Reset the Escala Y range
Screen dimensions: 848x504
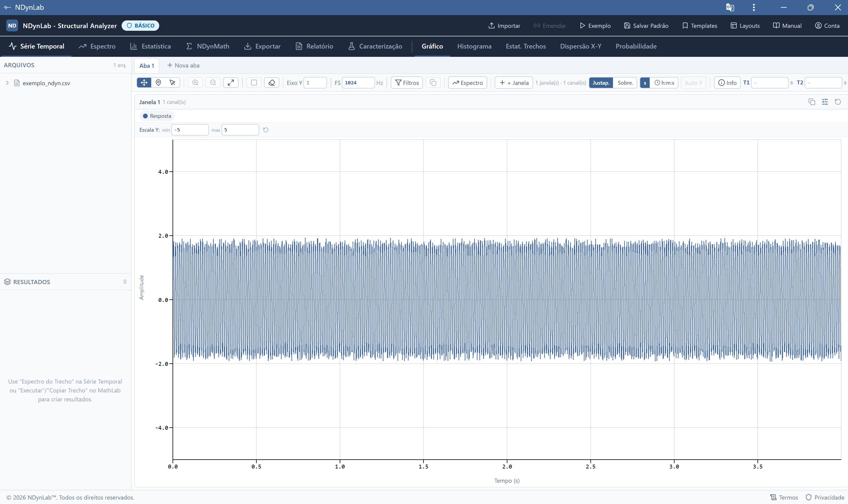point(266,130)
